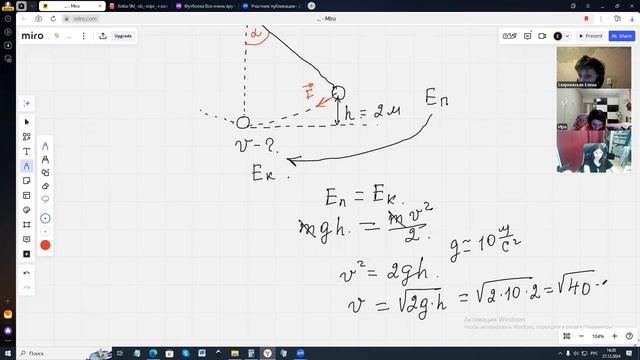Undo the last action
The height and width of the screenshot is (360, 640).
(27, 273)
